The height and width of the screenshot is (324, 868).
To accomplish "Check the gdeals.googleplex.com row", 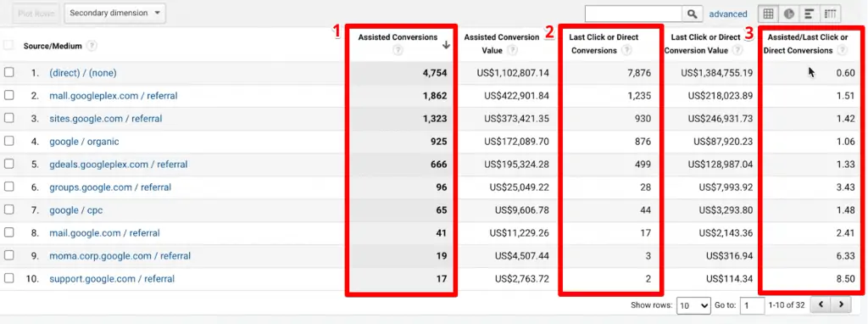I will pos(8,164).
